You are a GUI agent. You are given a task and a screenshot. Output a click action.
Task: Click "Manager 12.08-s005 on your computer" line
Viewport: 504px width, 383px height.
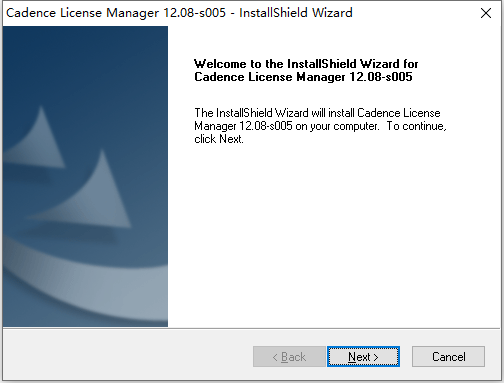[287, 126]
